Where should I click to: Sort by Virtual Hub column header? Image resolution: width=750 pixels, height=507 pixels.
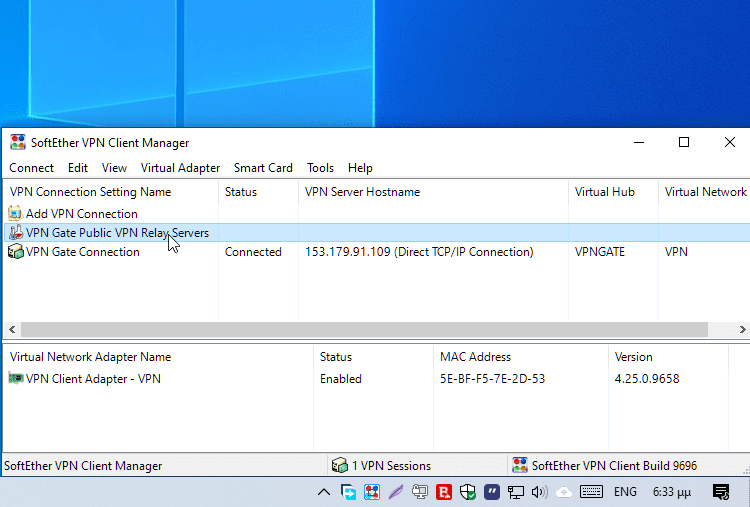614,192
